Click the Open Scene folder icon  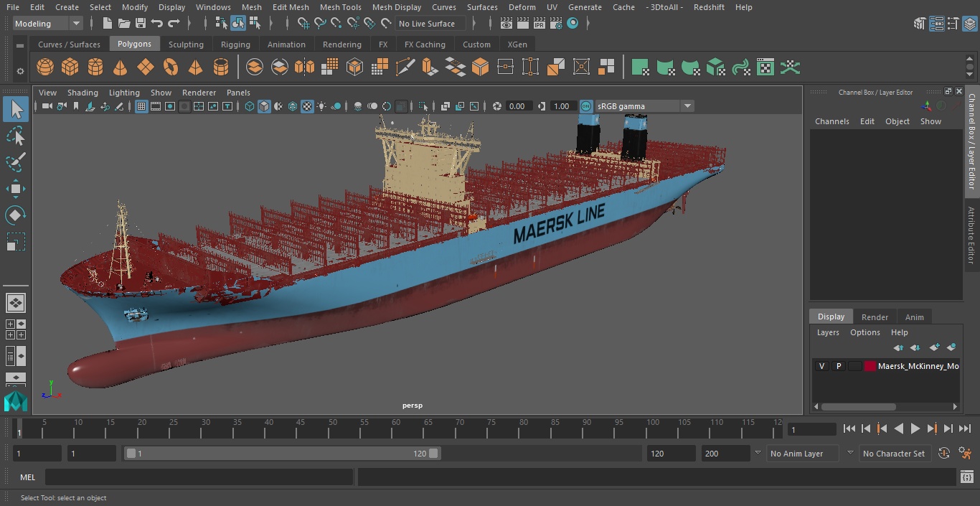pos(123,24)
